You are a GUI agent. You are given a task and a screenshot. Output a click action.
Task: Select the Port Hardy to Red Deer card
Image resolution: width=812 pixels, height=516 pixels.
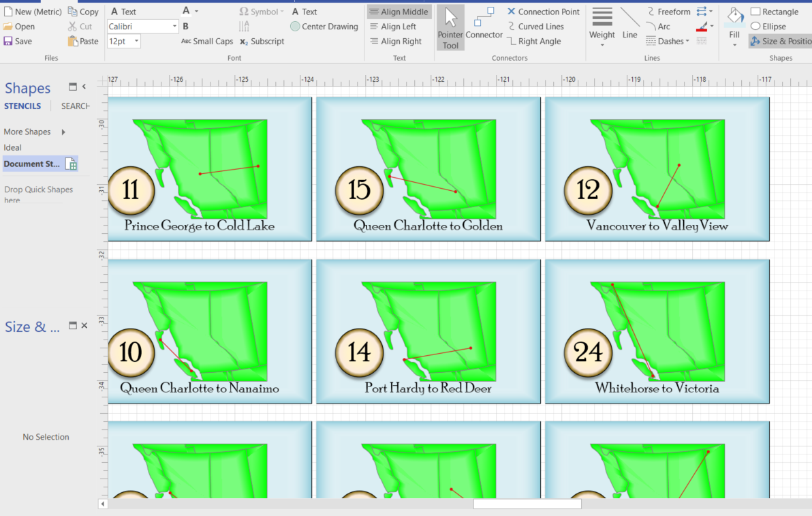(x=428, y=331)
